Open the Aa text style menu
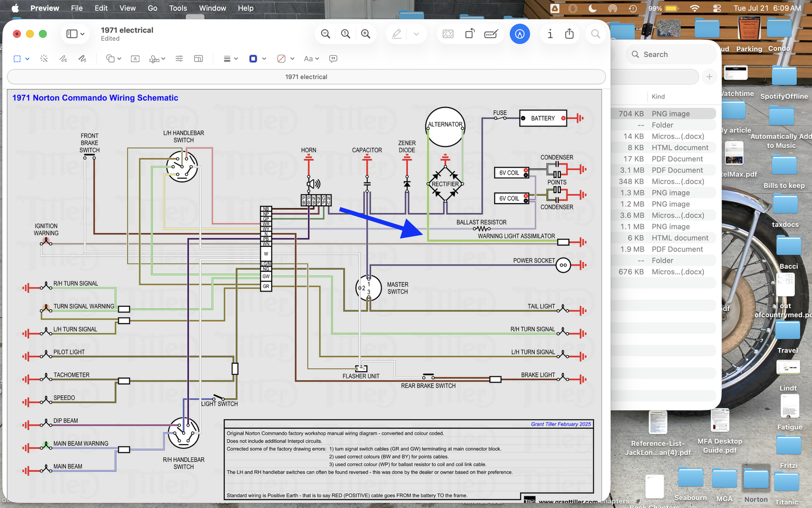The width and height of the screenshot is (812, 508). pos(312,59)
